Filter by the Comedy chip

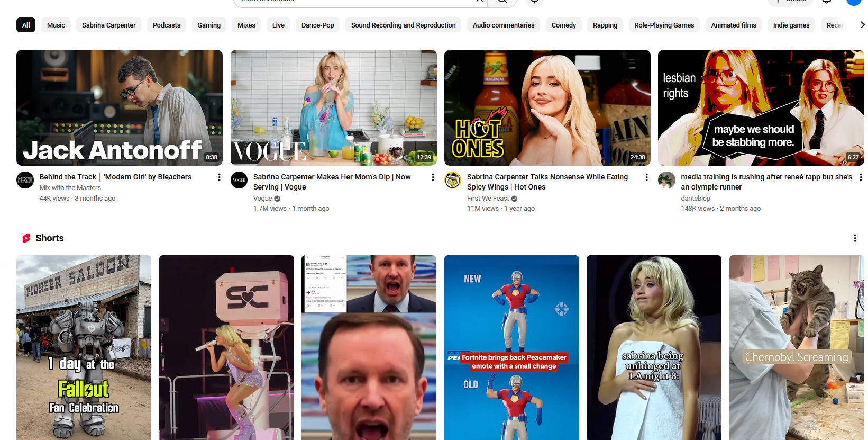[x=564, y=25]
